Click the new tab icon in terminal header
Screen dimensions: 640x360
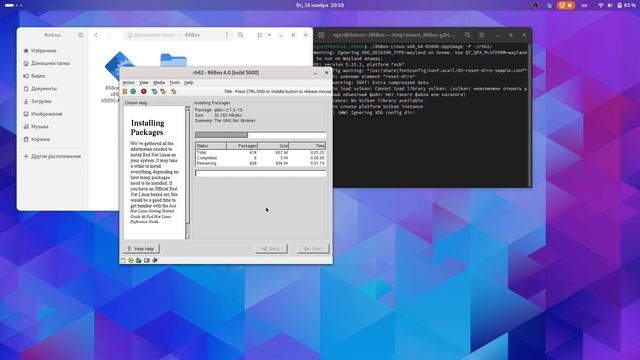click(x=322, y=35)
